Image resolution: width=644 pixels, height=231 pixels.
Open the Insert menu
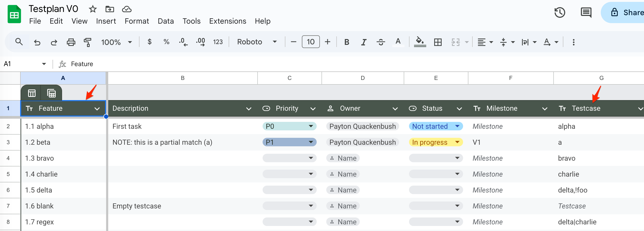click(x=106, y=21)
